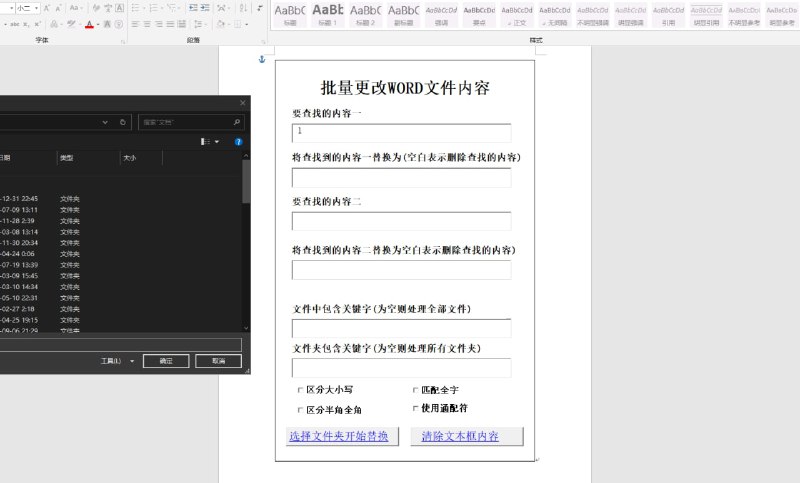Open font color dropdown arrow
Viewport: 800px width, 483px height.
click(97, 24)
